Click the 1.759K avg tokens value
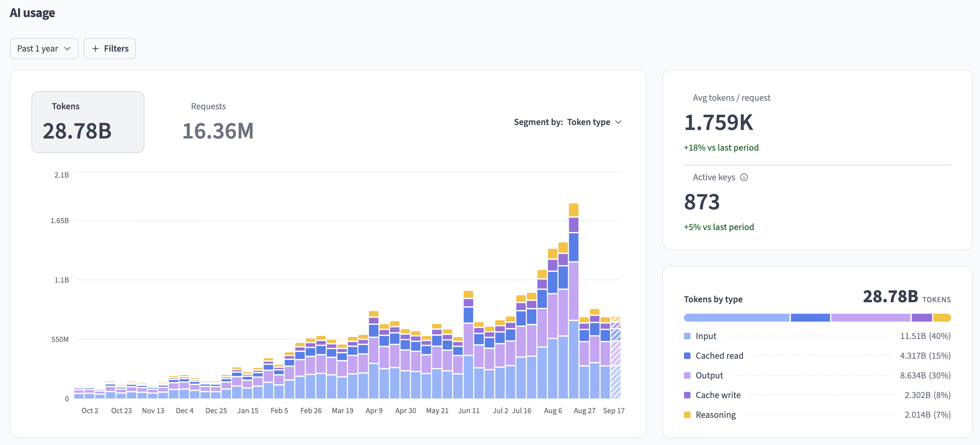 (718, 122)
